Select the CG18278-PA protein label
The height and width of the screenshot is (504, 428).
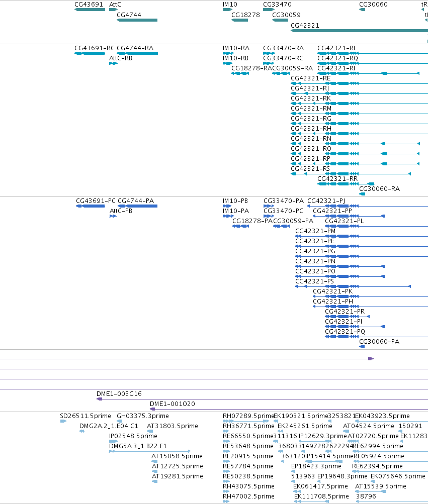point(252,221)
